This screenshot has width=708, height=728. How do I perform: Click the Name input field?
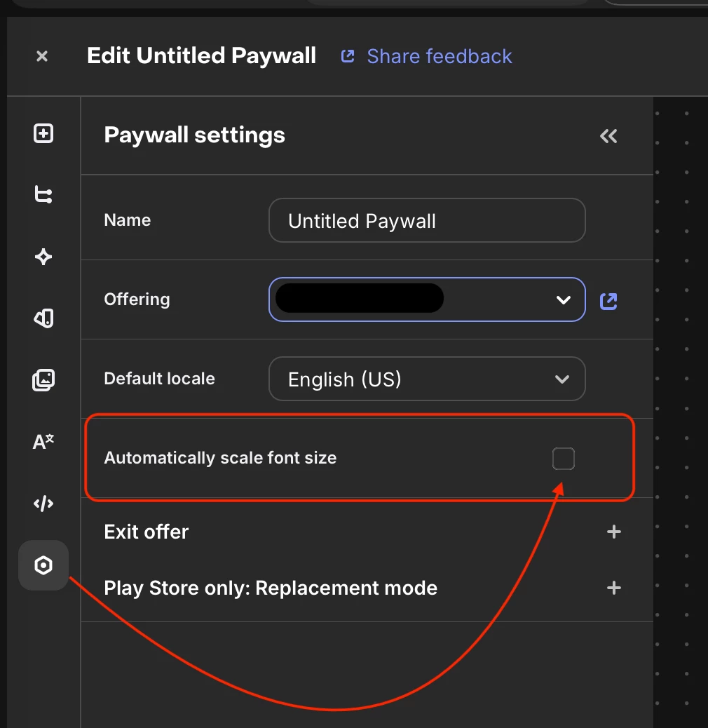click(x=427, y=220)
